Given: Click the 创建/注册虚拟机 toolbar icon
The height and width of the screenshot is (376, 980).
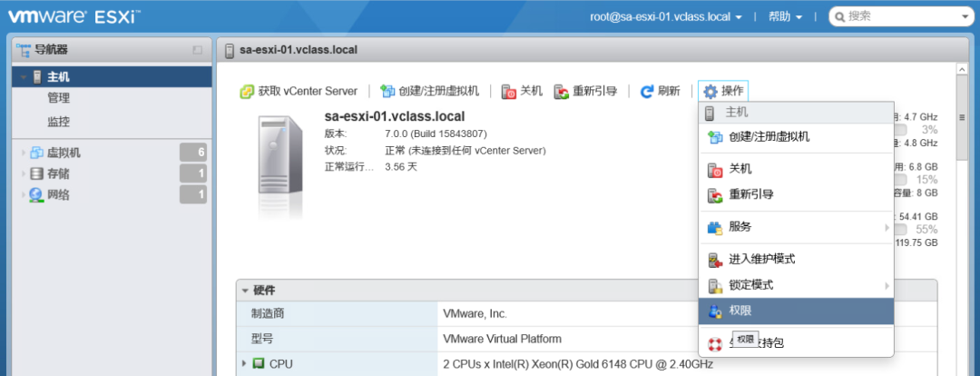Looking at the screenshot, I should (387, 91).
